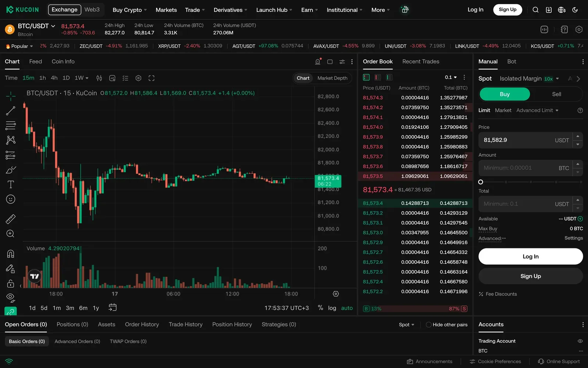Image resolution: width=588 pixels, height=368 pixels.
Task: Open the app download icon
Action: (x=549, y=10)
